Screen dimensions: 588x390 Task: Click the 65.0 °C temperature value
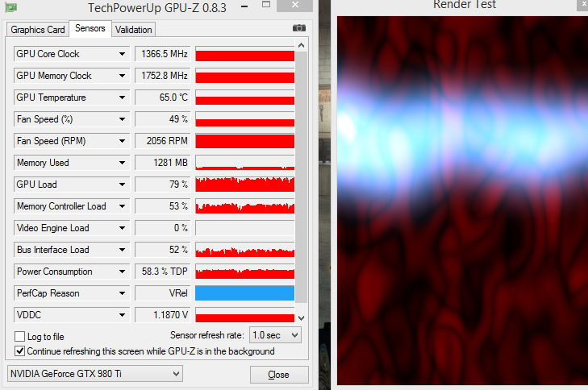[x=163, y=97]
